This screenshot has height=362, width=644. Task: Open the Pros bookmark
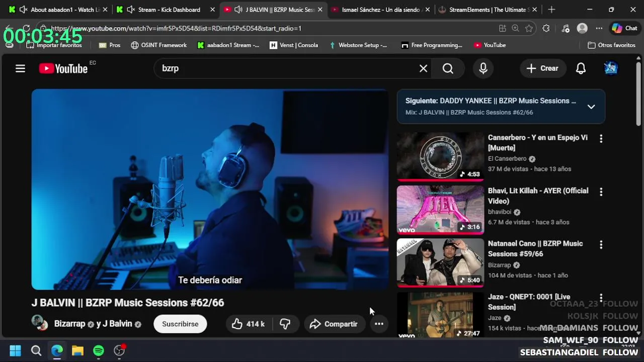coord(109,45)
